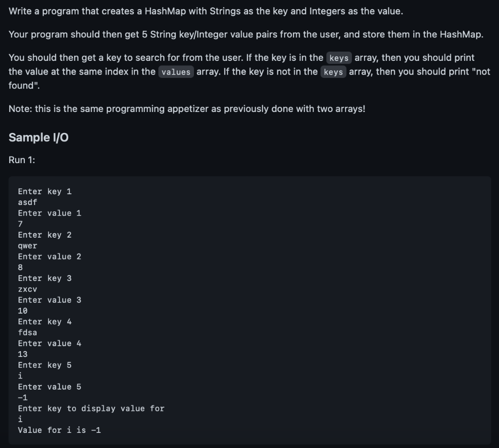Click the 'Note: this is the same' paragraph
Screen dimensions: 499x448
point(187,109)
